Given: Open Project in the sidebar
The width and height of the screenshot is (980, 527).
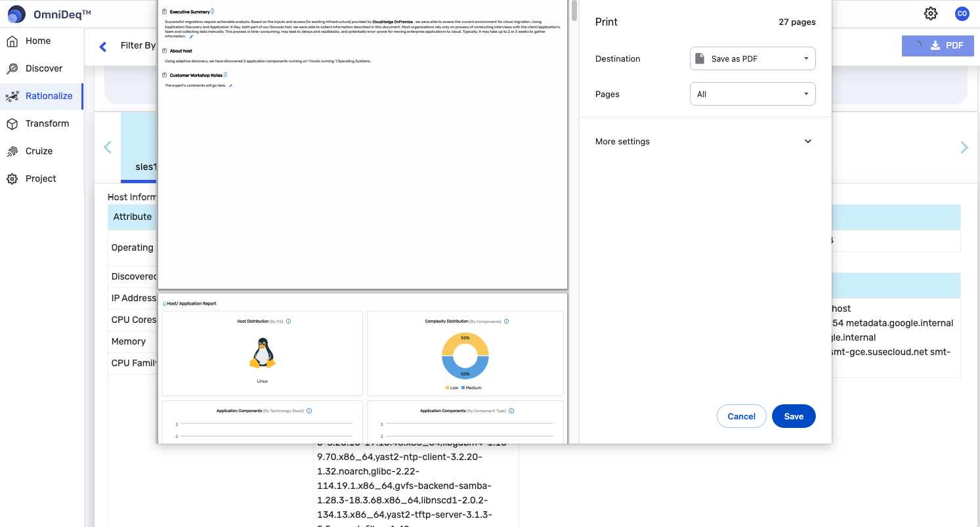Looking at the screenshot, I should point(41,179).
